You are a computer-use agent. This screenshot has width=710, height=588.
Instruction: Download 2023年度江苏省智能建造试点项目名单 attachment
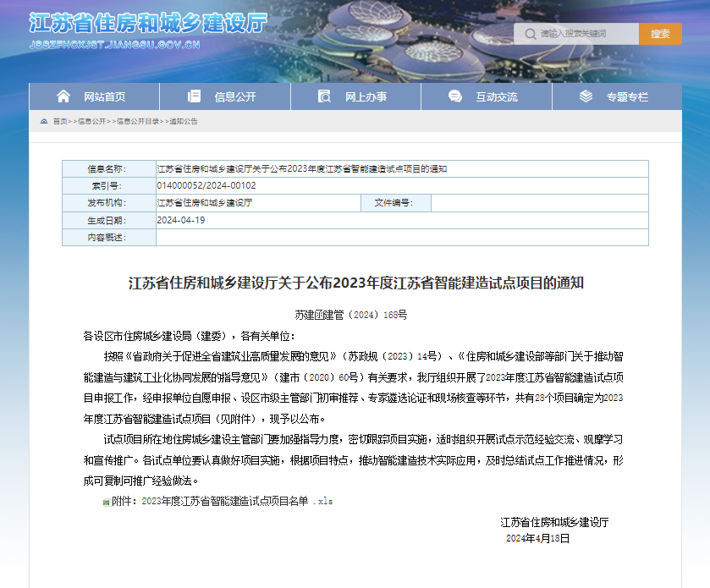click(x=224, y=502)
